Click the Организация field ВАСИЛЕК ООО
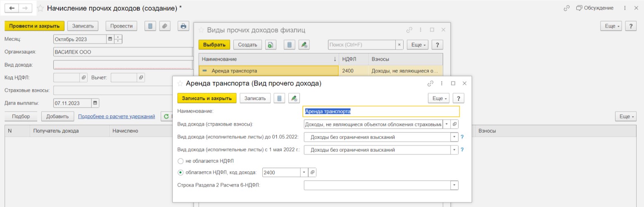Image resolution: width=644 pixels, height=207 pixels. pyautogui.click(x=123, y=52)
